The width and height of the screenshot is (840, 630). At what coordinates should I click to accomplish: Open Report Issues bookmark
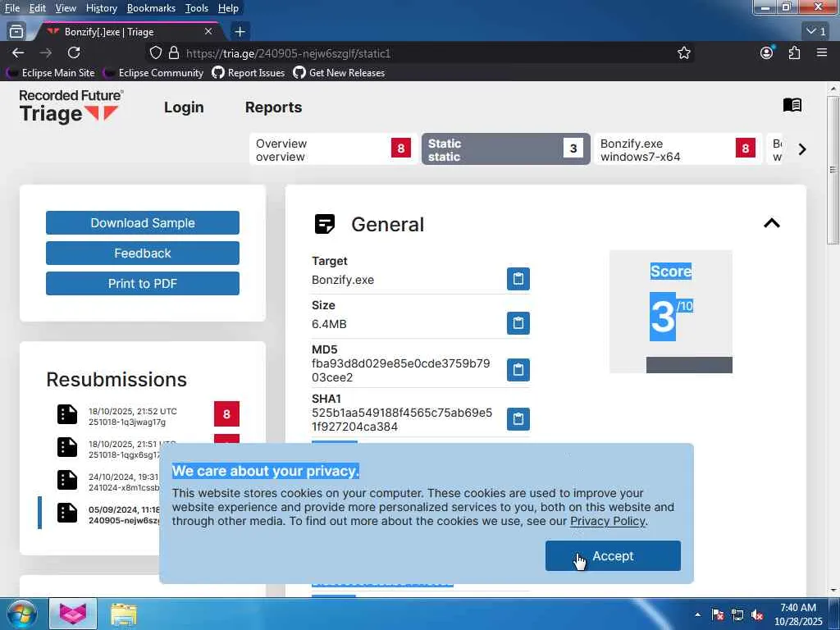[248, 72]
